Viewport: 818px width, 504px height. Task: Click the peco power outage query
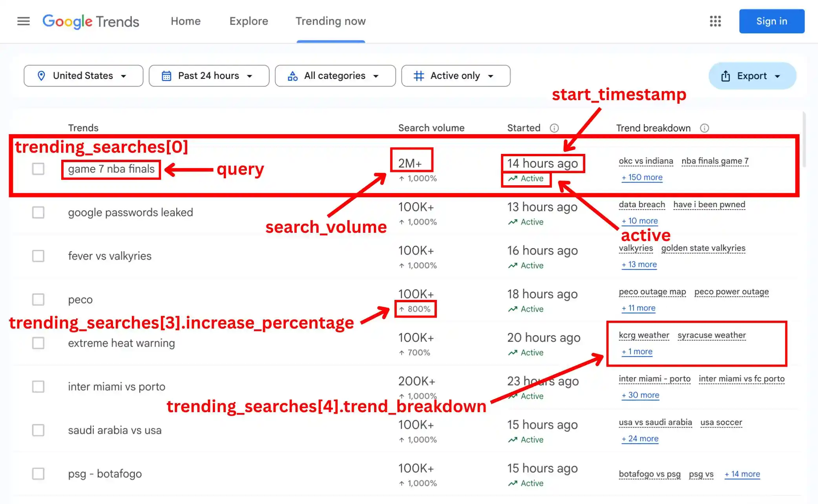tap(732, 292)
